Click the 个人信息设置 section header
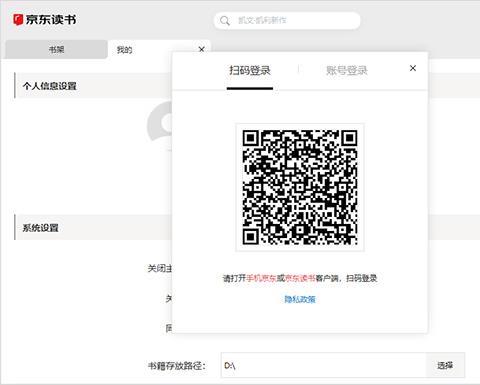 (50, 86)
